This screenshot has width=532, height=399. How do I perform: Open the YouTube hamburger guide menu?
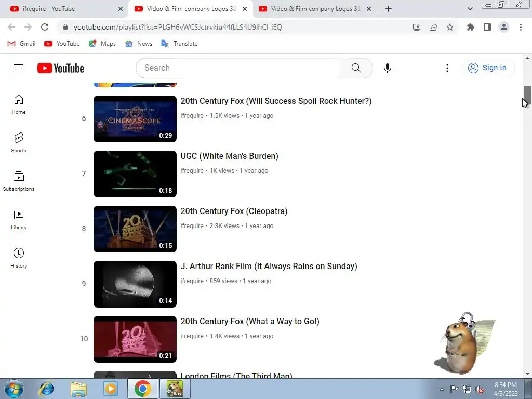click(19, 68)
